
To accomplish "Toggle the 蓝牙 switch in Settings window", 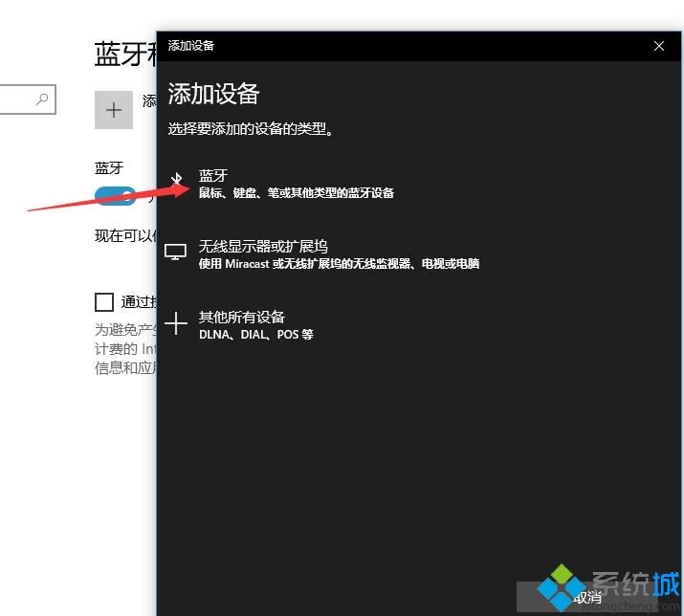I will coord(115,195).
